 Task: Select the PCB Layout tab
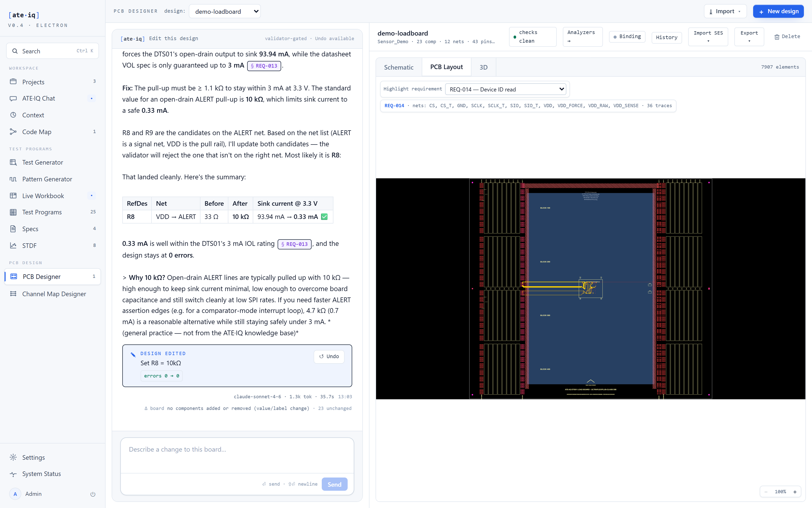click(x=446, y=67)
